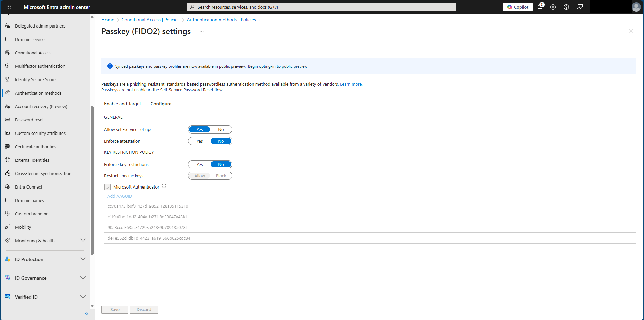
Task: Click the Password reset sidebar icon
Action: coord(7,120)
